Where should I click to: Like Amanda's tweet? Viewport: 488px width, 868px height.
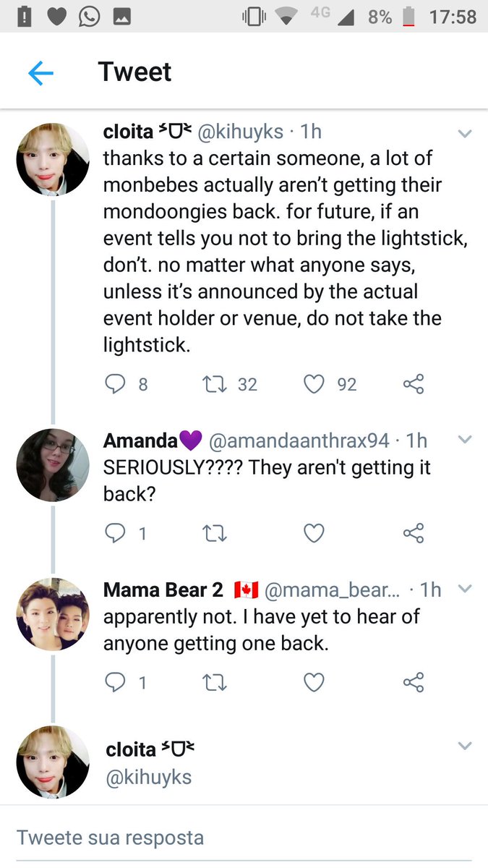313,534
